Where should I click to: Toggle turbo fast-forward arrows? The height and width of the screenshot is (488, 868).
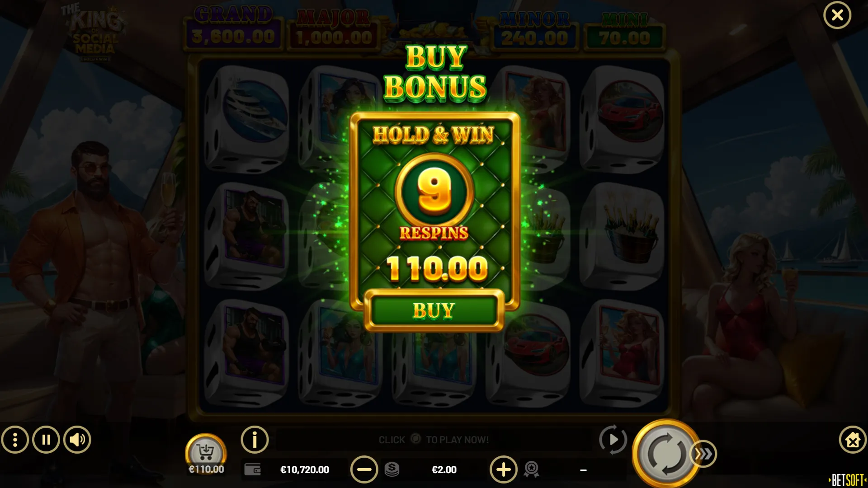[704, 454]
